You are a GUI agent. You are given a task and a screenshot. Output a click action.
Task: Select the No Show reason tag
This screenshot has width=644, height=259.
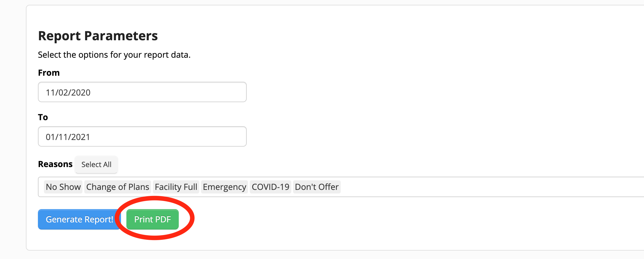[x=63, y=187]
